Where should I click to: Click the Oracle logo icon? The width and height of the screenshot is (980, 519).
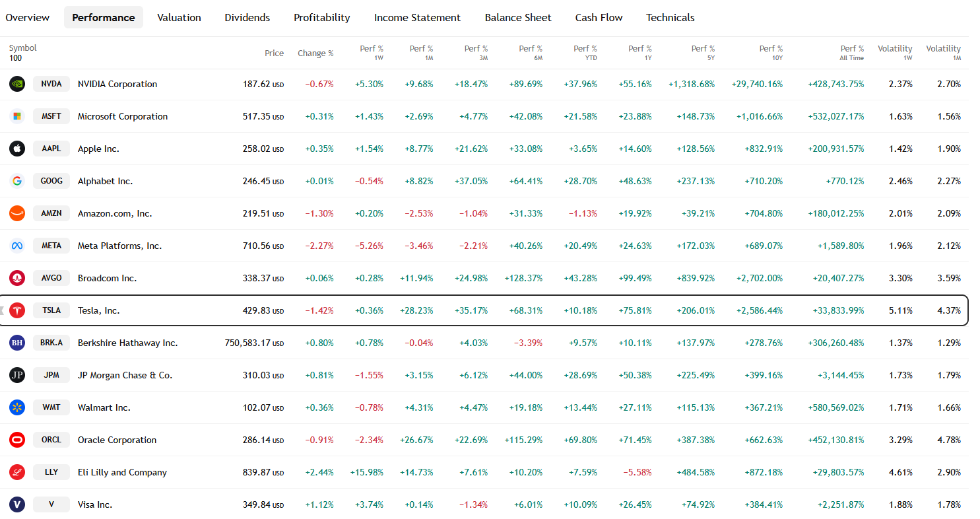pos(17,440)
